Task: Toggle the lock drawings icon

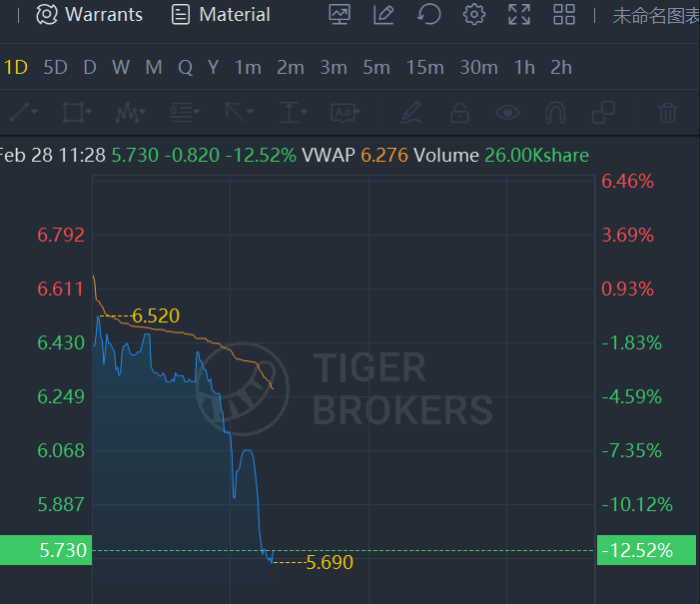Action: [459, 112]
